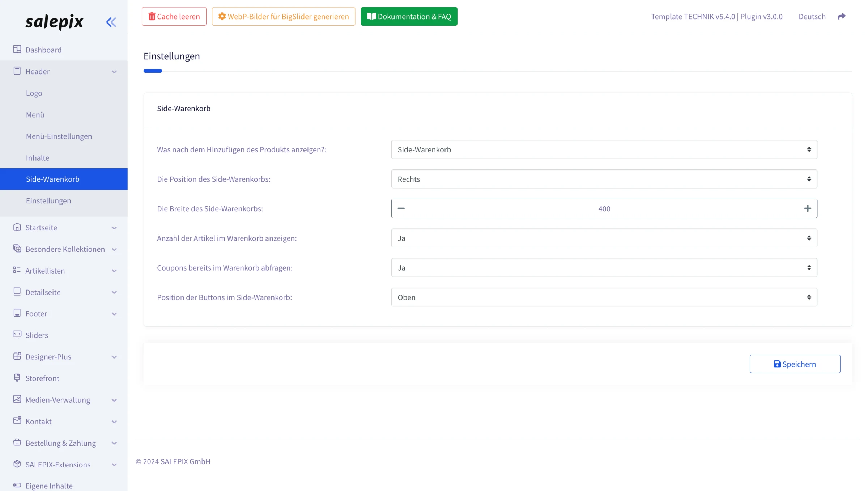Click the Storefront brush icon
The height and width of the screenshot is (491, 868).
coord(17,378)
